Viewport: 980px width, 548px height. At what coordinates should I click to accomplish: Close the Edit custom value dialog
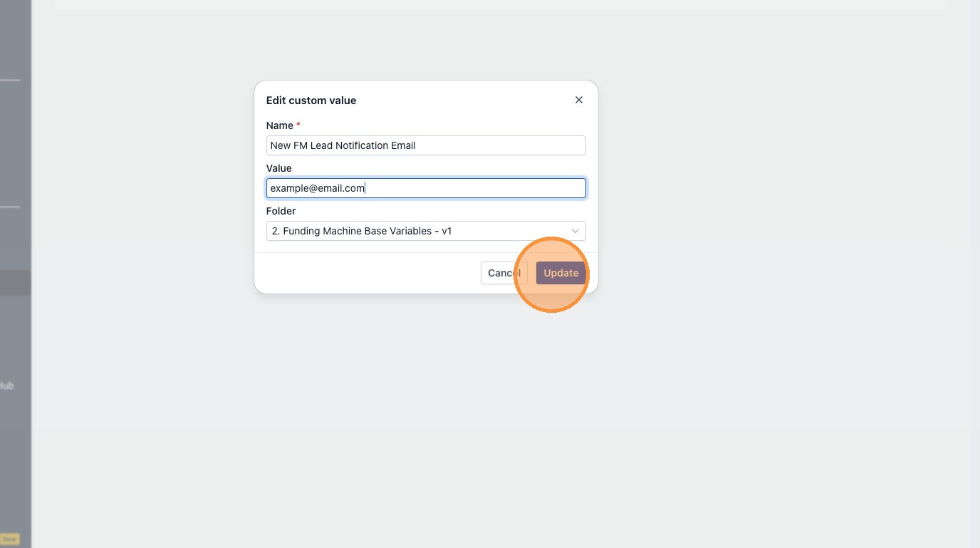[579, 100]
